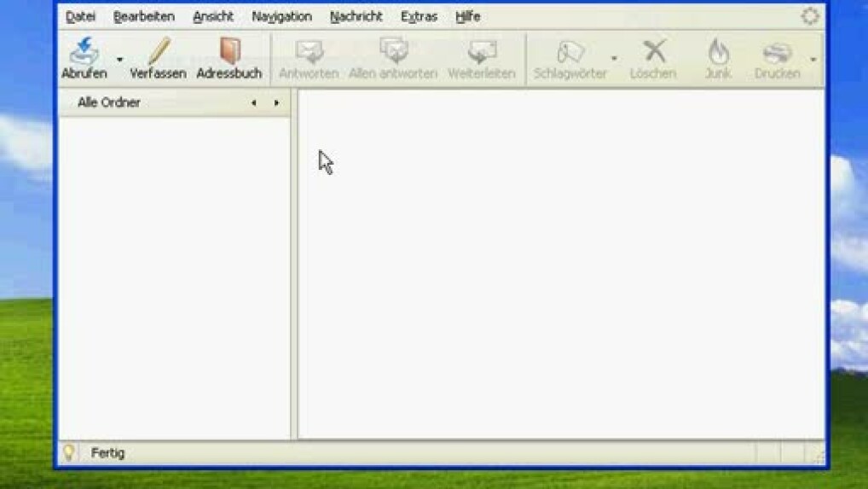Viewport: 868px width, 489px height.
Task: Click the Weiterleiten forward icon
Action: click(482, 52)
